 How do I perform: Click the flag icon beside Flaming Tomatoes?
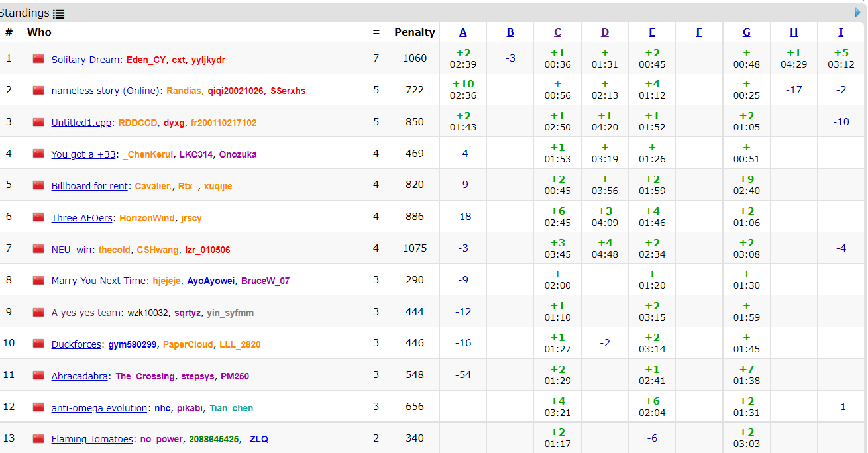coord(38,438)
